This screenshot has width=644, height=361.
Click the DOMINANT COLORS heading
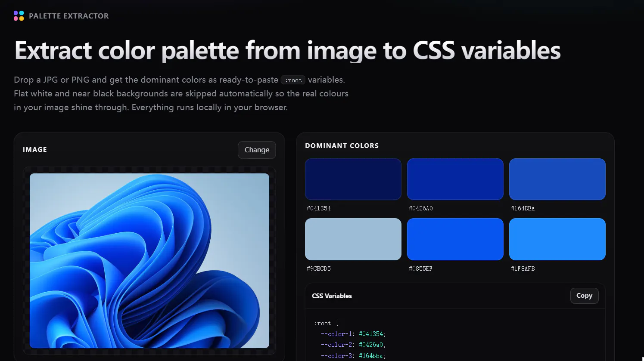click(342, 146)
